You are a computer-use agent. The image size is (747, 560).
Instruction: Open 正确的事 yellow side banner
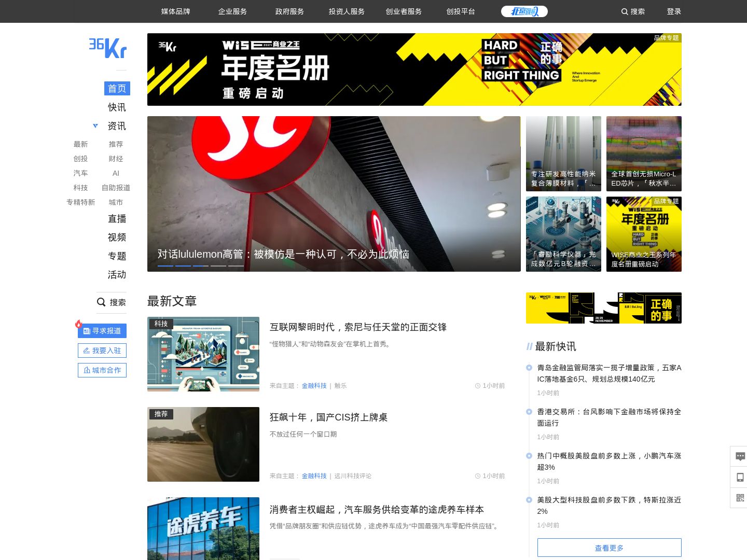pyautogui.click(x=604, y=308)
